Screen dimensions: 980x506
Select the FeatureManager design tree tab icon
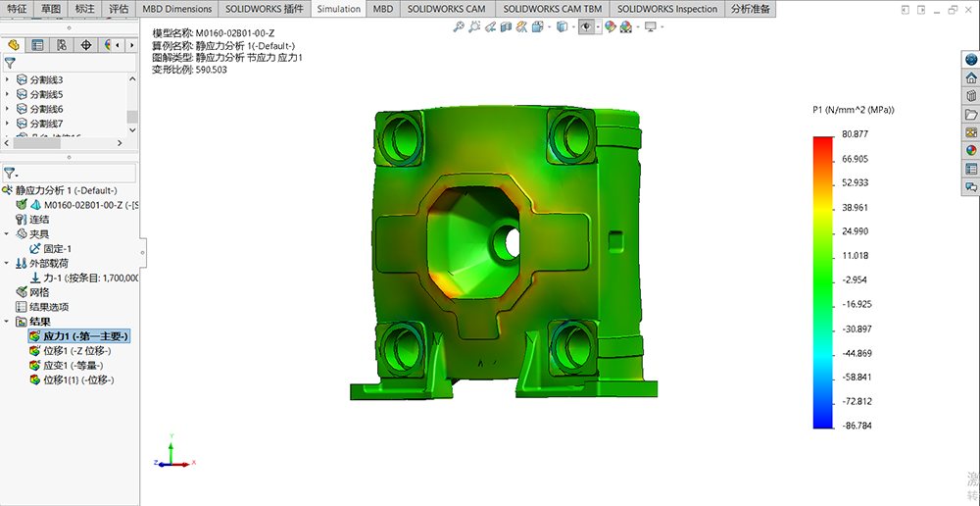coord(14,45)
